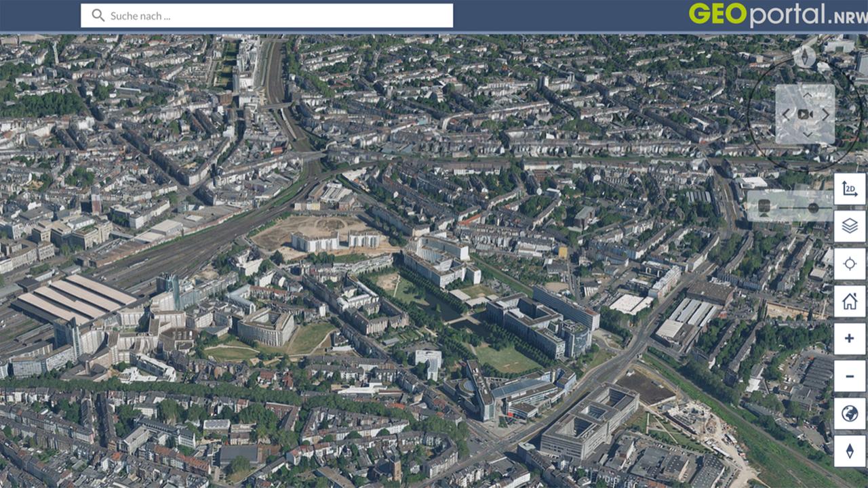Zoom out with the minus button
Viewport: 868px width, 488px height.
(x=850, y=376)
